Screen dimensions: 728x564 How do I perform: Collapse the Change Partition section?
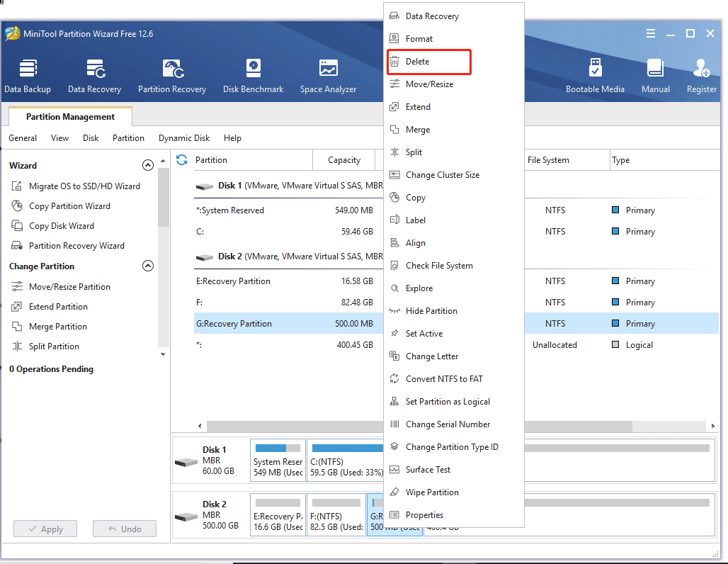click(x=147, y=266)
